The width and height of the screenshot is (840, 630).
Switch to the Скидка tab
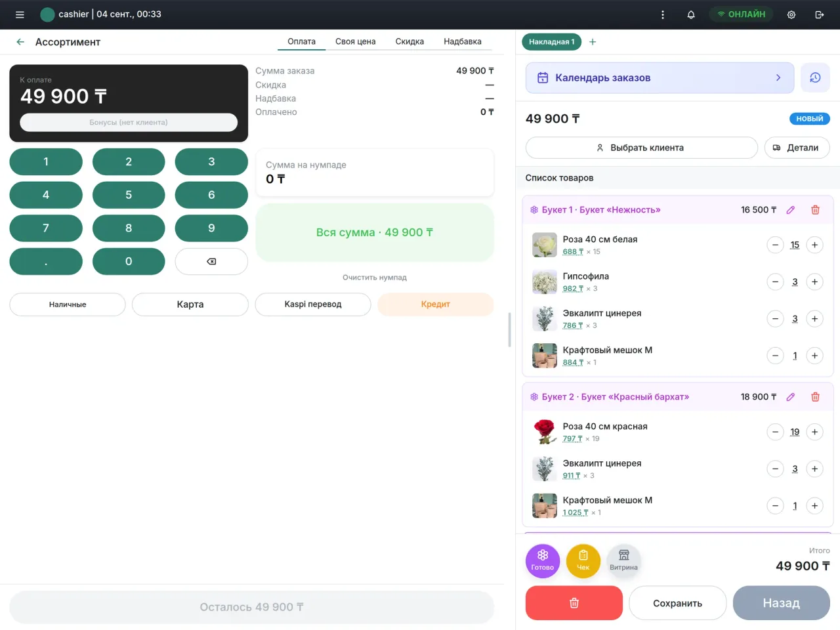tap(409, 41)
